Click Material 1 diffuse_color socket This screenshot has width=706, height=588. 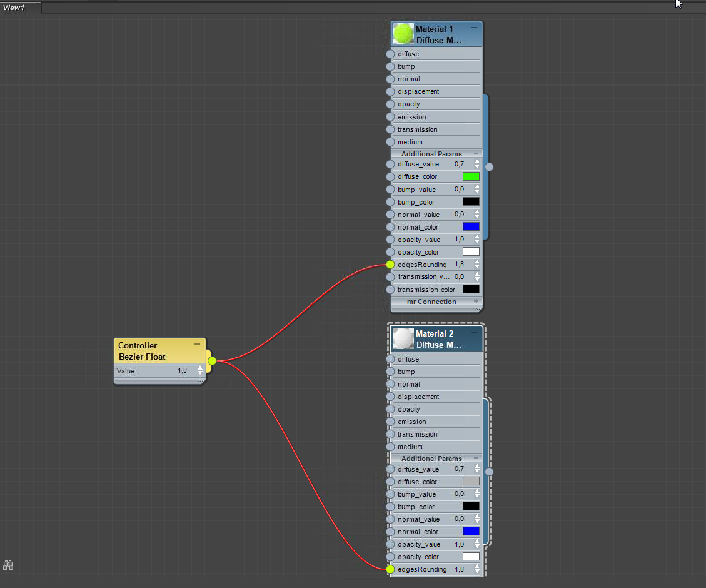390,177
